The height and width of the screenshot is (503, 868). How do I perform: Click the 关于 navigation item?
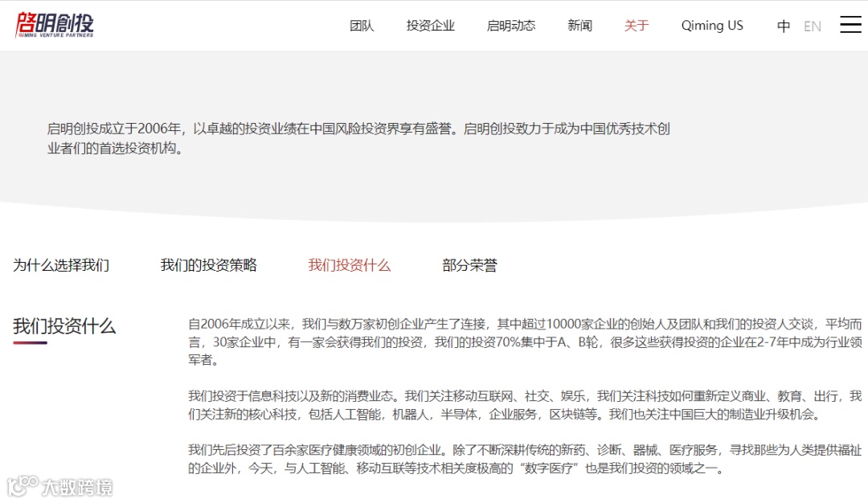636,26
